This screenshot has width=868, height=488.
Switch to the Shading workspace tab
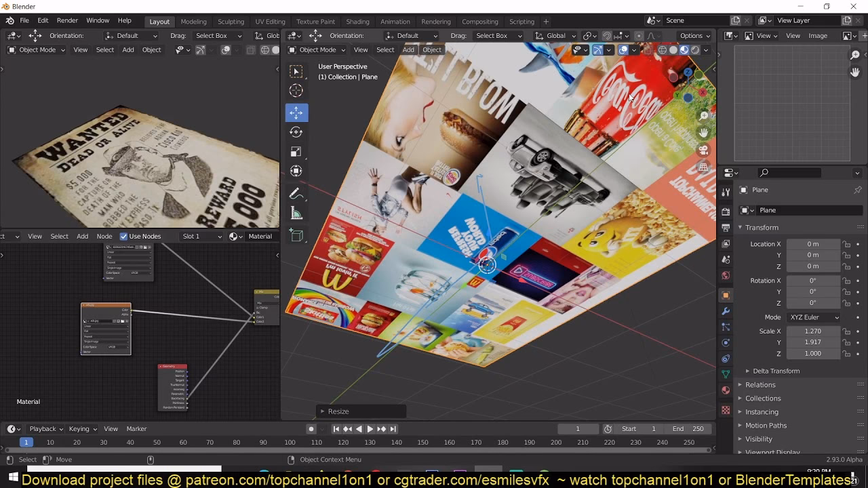tap(357, 22)
